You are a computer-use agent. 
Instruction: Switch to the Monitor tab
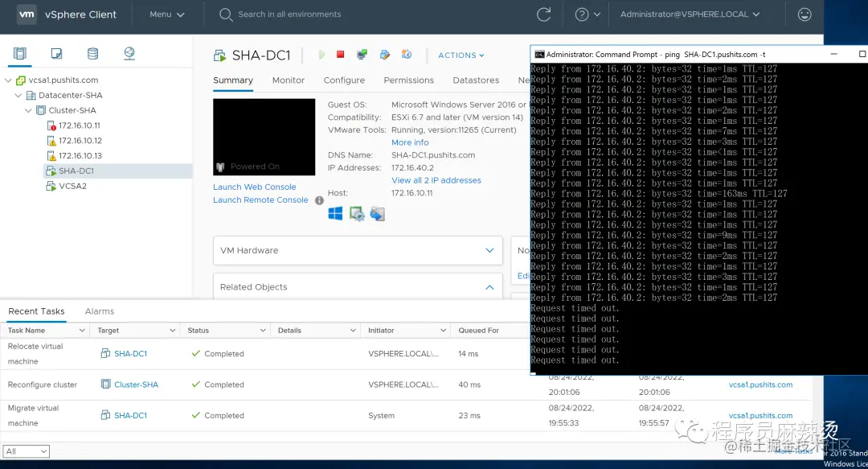tap(289, 80)
